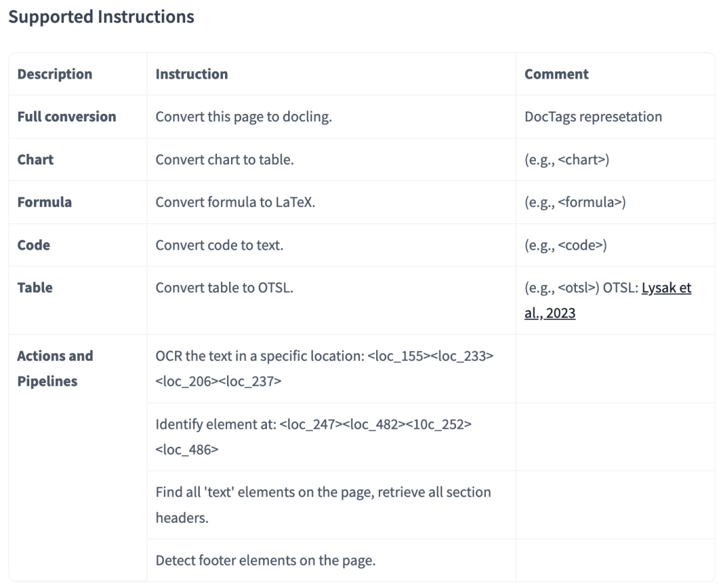Click the Formula row label
The width and height of the screenshot is (719, 588).
point(45,202)
